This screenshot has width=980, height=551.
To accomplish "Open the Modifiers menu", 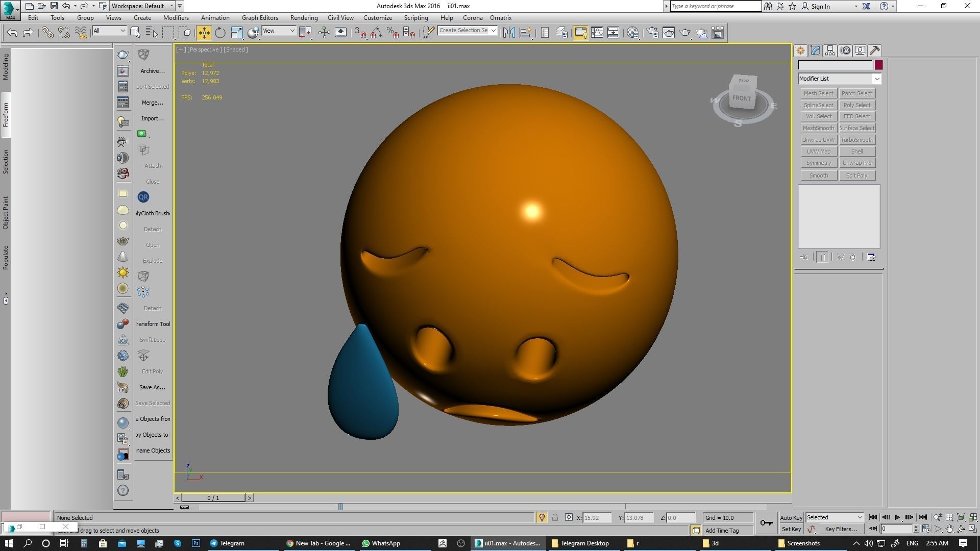I will pyautogui.click(x=176, y=18).
